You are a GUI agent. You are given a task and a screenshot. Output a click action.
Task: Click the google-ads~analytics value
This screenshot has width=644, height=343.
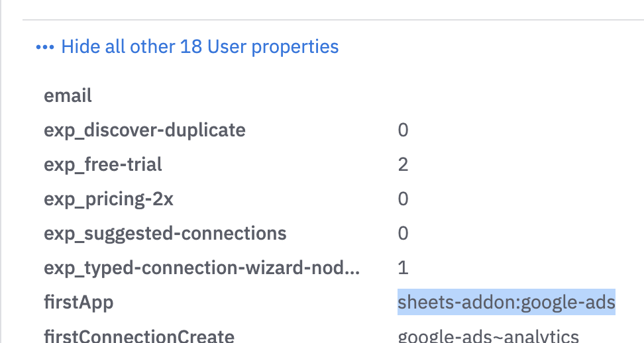488,336
